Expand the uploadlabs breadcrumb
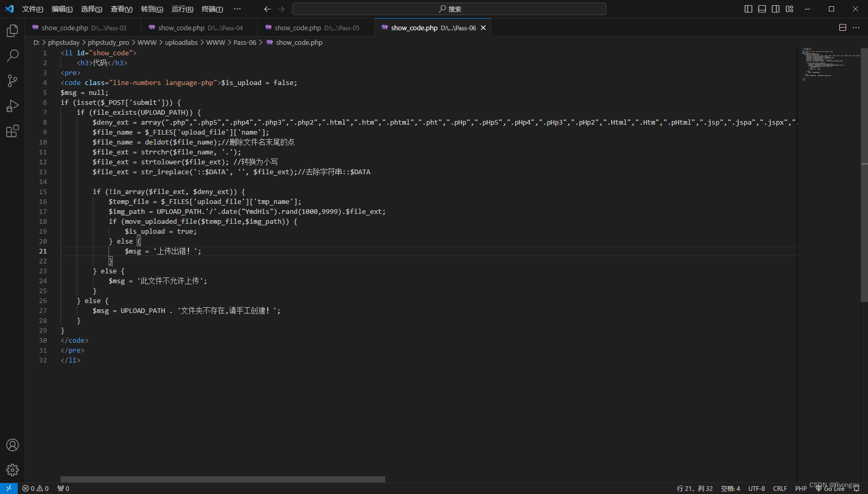868x494 pixels. pyautogui.click(x=181, y=42)
